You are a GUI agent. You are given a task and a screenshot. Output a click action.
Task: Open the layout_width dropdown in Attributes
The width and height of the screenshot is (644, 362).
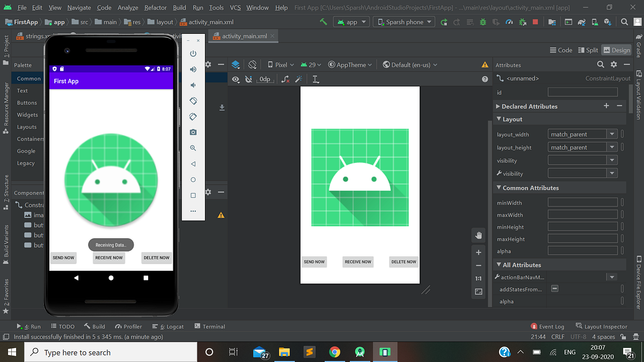(x=612, y=134)
